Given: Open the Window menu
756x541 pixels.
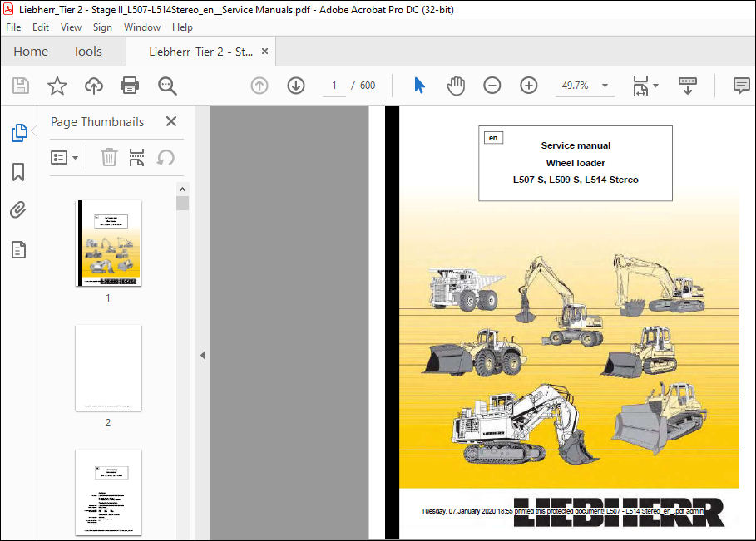Looking at the screenshot, I should (141, 27).
